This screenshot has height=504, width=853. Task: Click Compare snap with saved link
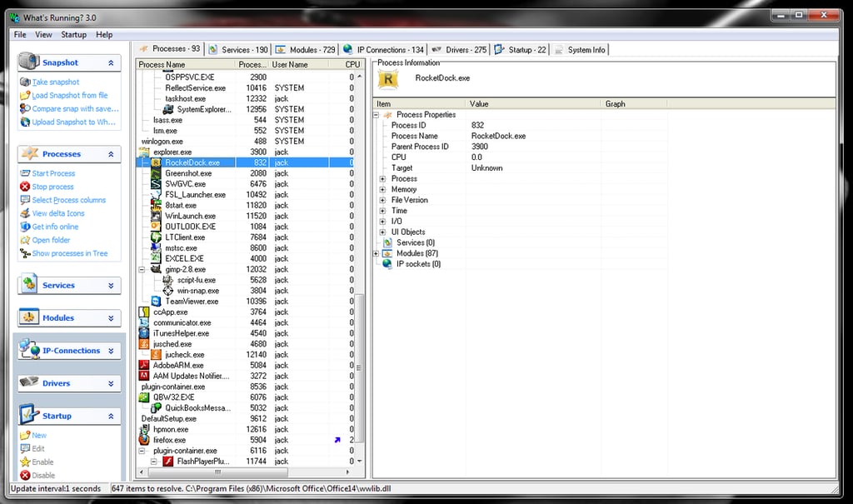tap(75, 108)
